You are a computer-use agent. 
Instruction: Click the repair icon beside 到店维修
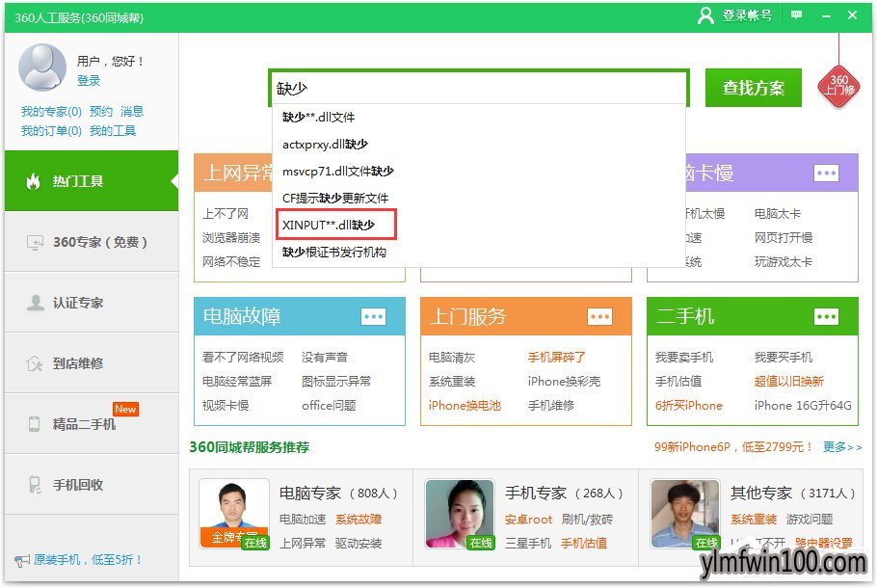tap(35, 363)
